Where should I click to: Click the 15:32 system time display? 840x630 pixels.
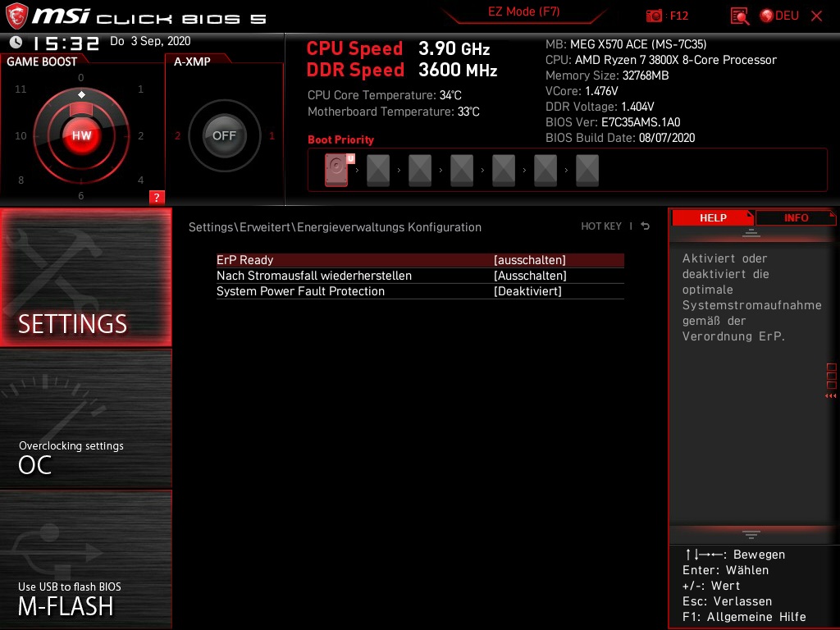click(66, 43)
